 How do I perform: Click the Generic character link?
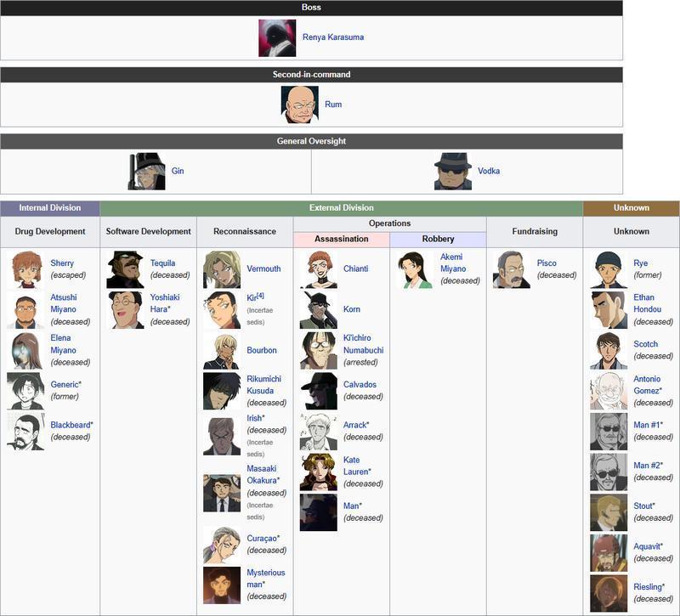[65, 385]
